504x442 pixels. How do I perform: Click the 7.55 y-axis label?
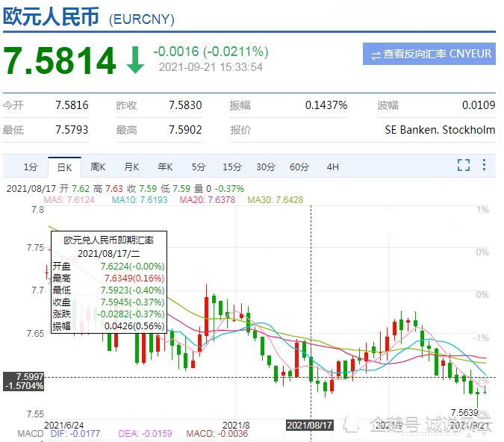point(35,414)
